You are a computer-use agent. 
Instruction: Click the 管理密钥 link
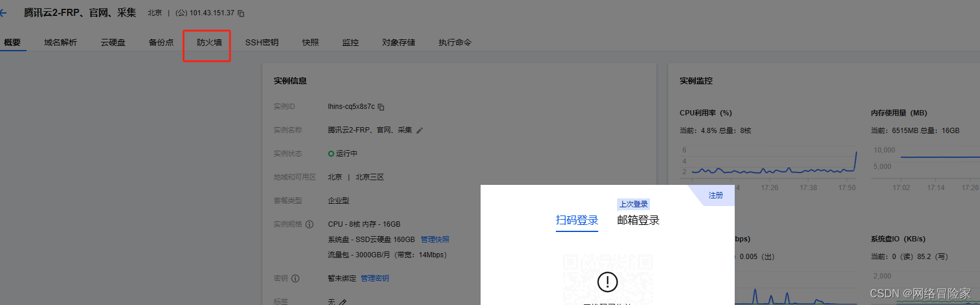pos(375,279)
